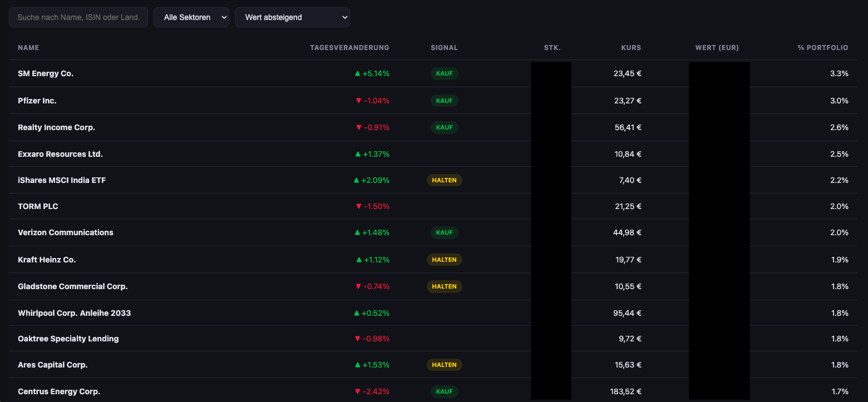Click the 21,25 € price

628,206
